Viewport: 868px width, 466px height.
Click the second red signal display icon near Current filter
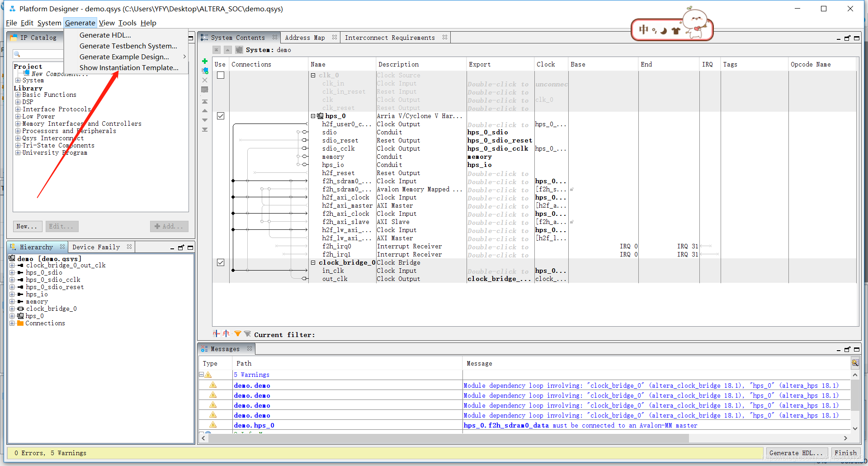click(x=226, y=334)
